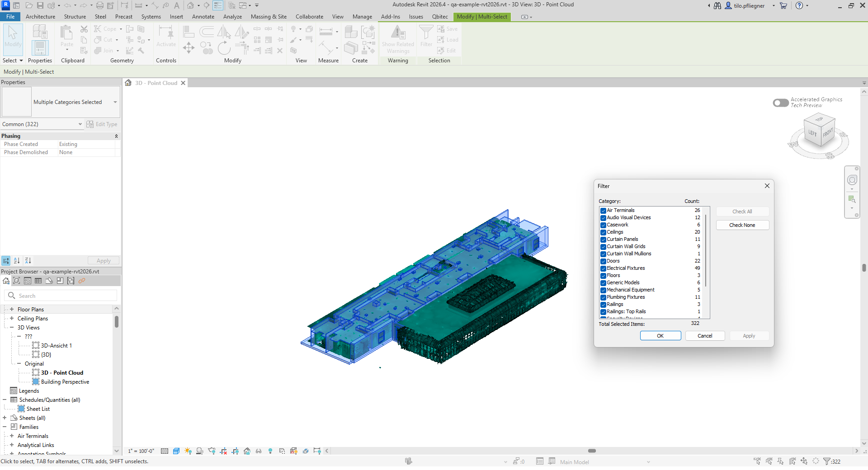868x470 pixels.
Task: Open the Systems ribbon tab
Action: 151,17
